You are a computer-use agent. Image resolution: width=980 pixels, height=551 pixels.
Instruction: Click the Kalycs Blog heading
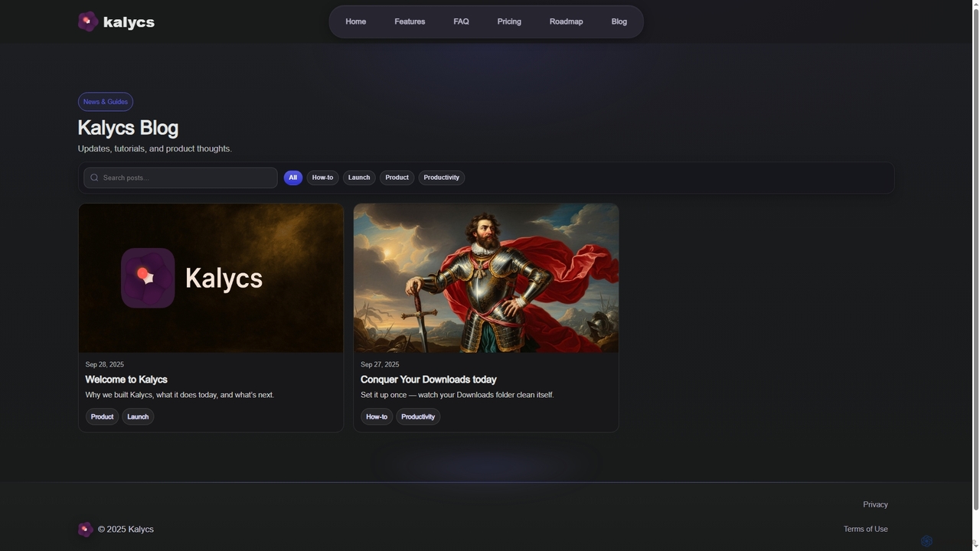tap(128, 128)
